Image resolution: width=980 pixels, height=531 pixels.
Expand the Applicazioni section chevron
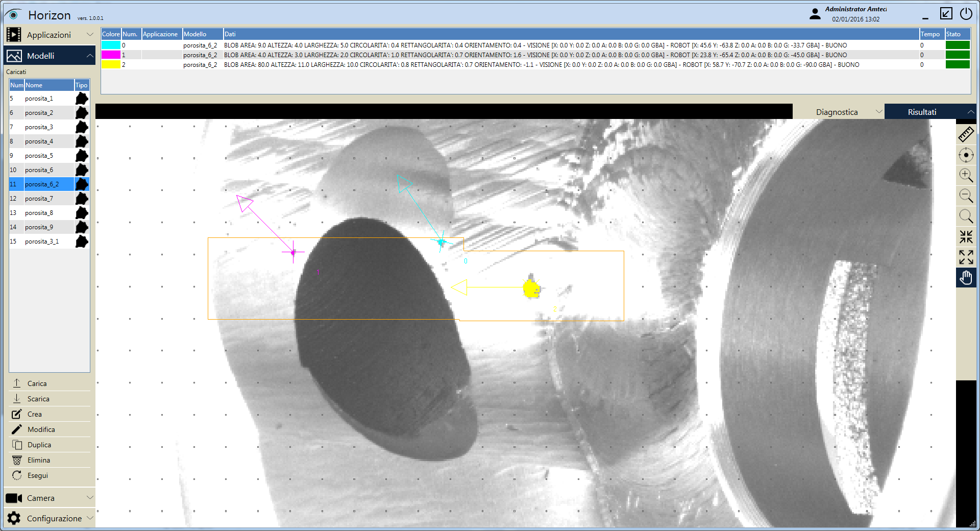click(x=90, y=35)
